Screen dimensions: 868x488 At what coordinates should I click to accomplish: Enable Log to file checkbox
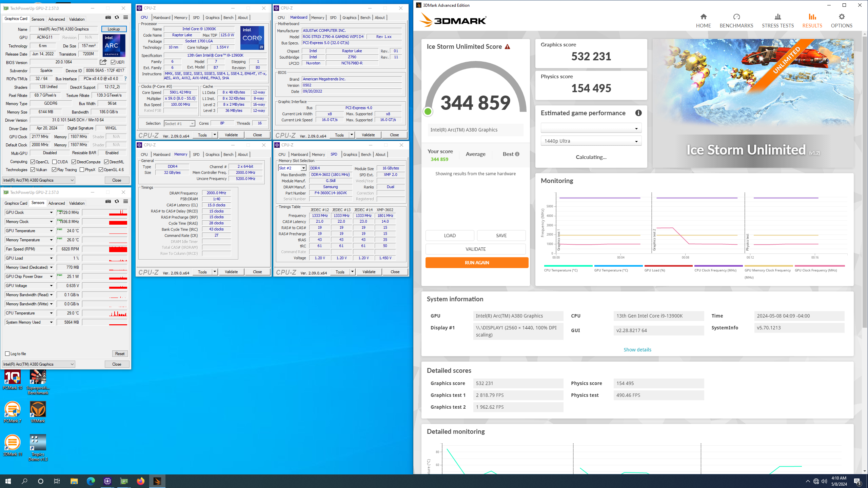click(x=7, y=354)
